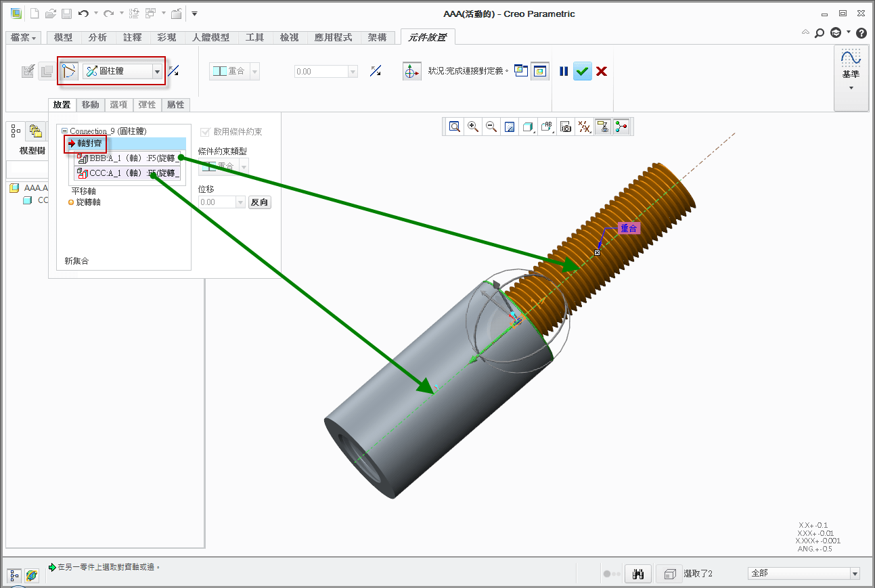Toggle show component in assembly window
Screen dimensions: 875x588
click(539, 71)
